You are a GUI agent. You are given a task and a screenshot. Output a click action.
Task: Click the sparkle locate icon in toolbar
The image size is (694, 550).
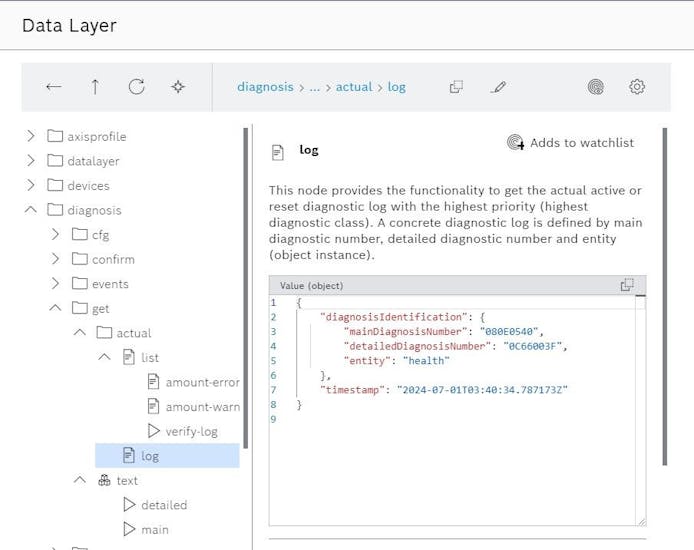point(178,87)
